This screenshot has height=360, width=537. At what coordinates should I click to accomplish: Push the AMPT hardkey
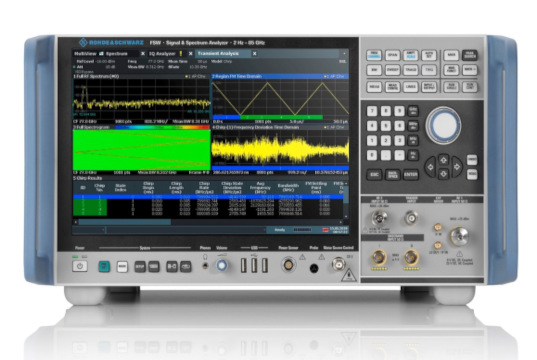pyautogui.click(x=410, y=55)
